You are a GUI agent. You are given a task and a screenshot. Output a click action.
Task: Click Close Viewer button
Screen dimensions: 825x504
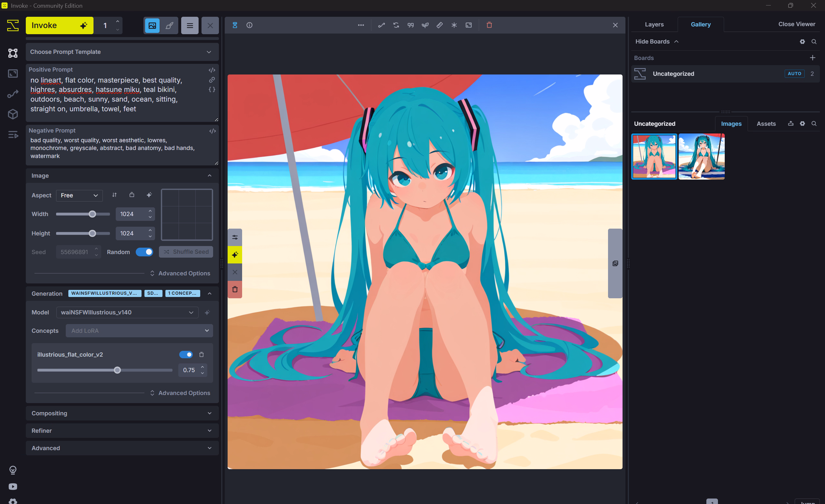(x=797, y=24)
